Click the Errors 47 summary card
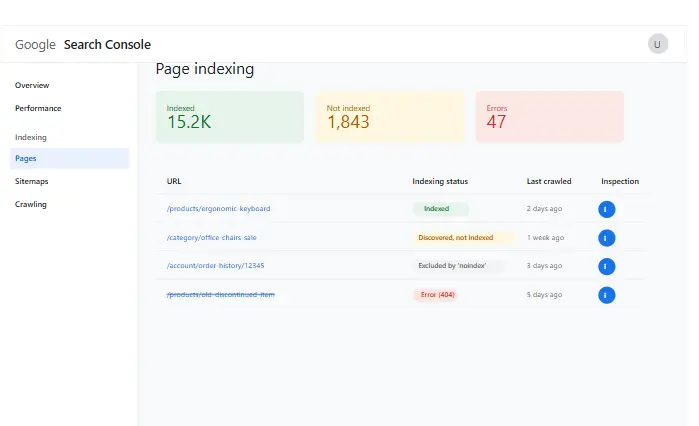699x426 pixels. (550, 117)
